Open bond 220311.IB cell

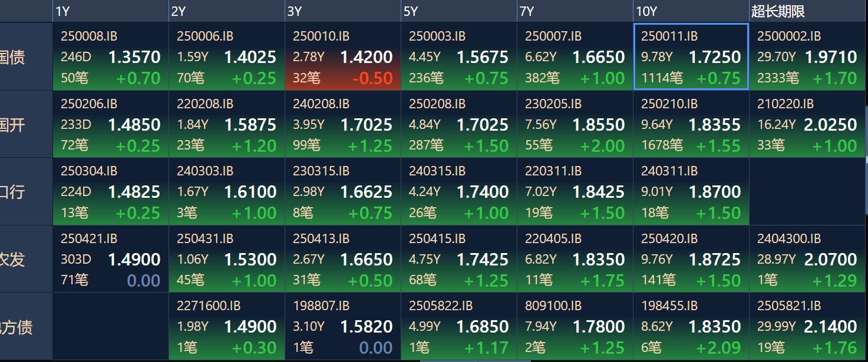[x=575, y=191]
